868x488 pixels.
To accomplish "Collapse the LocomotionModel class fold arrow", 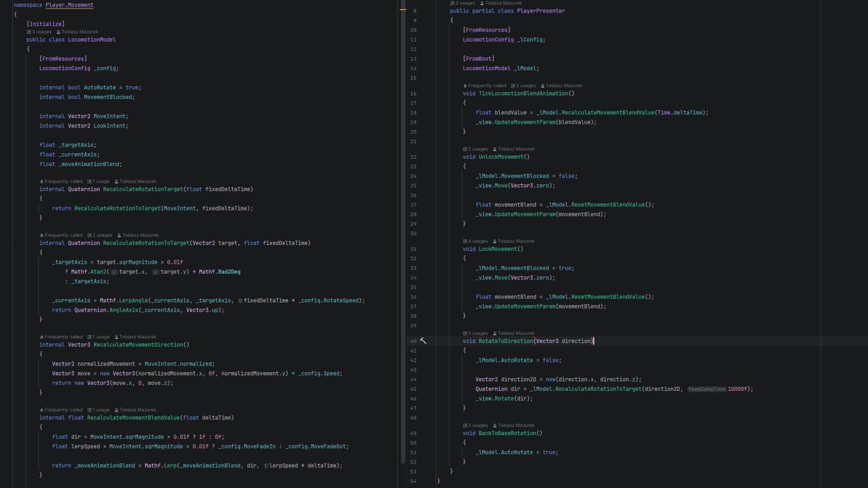I will point(7,40).
